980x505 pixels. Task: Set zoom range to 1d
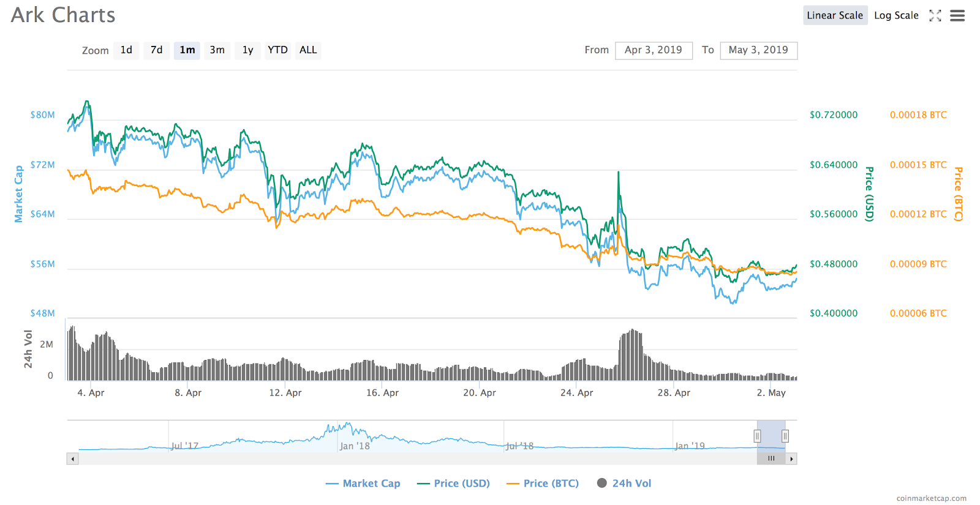(x=126, y=50)
